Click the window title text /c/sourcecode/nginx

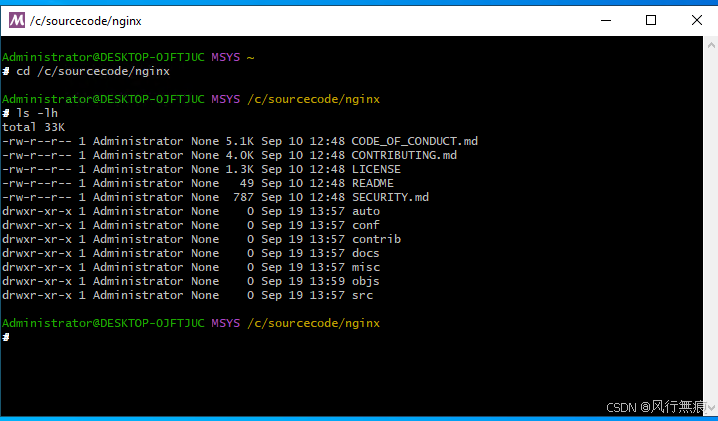pyautogui.click(x=86, y=21)
